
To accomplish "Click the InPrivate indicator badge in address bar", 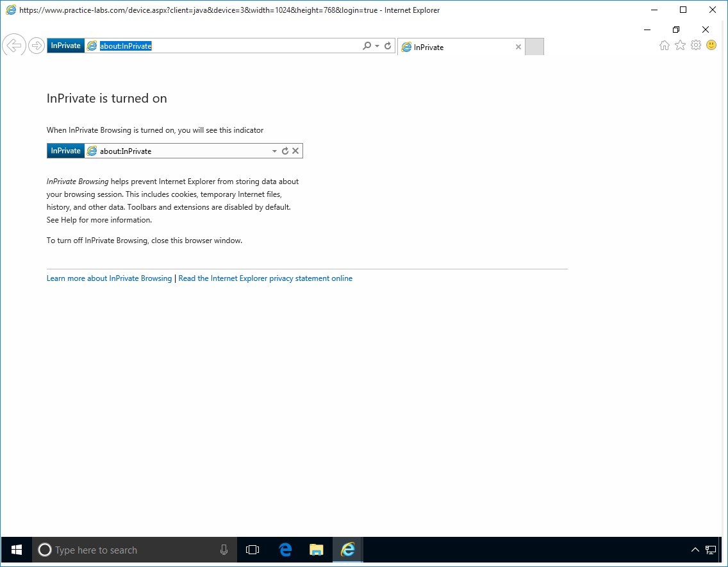I will [65, 46].
